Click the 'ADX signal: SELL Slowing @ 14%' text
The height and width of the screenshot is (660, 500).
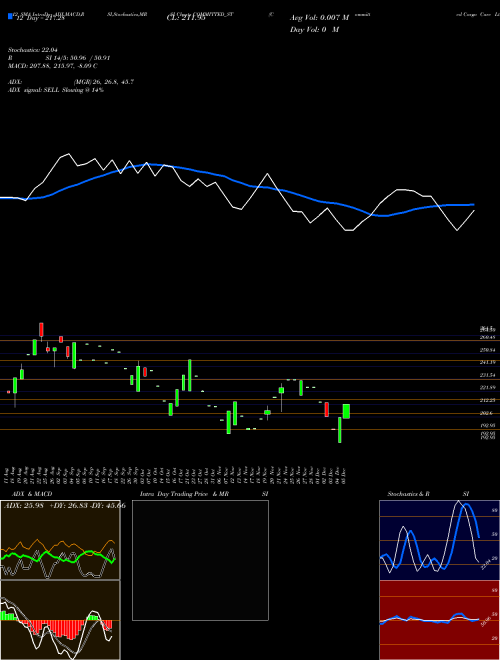(x=56, y=90)
